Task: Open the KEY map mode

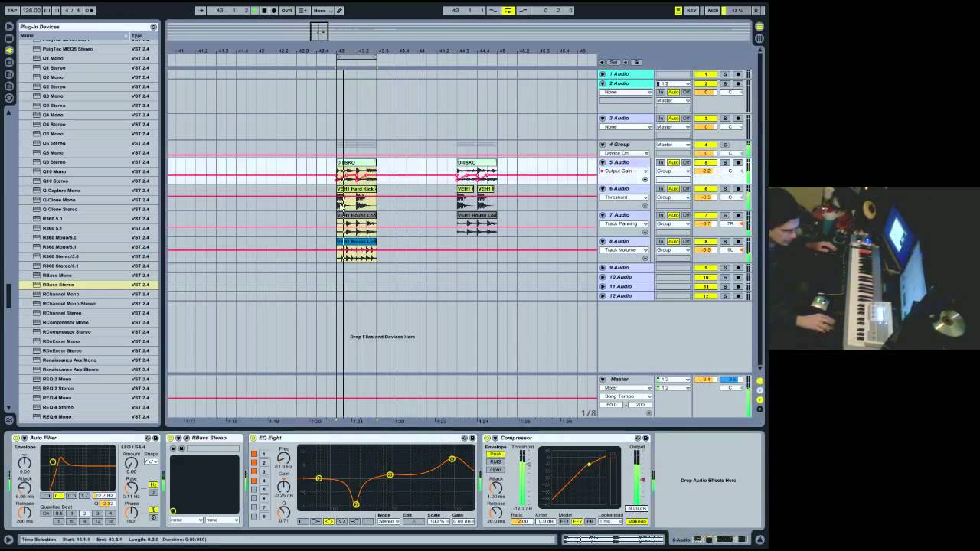Action: click(x=691, y=11)
